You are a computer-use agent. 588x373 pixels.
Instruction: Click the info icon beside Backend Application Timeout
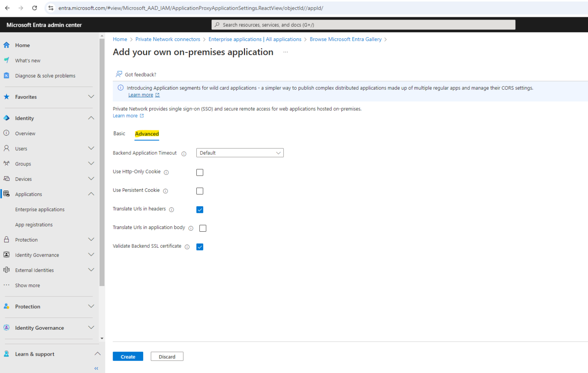(x=184, y=154)
